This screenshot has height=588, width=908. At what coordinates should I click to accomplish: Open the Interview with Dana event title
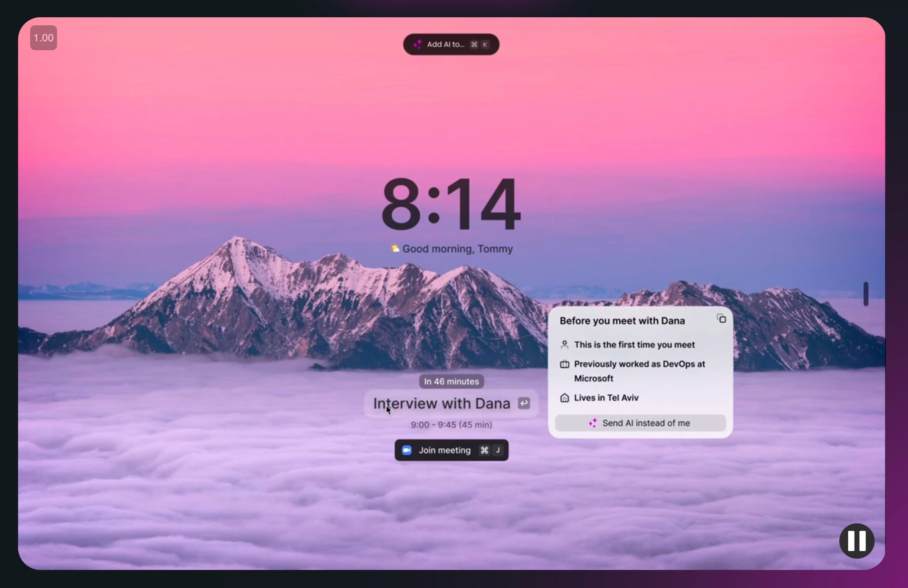click(441, 404)
